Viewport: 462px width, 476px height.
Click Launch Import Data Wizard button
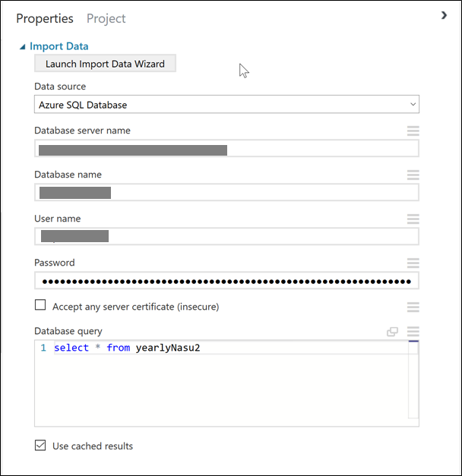point(105,64)
